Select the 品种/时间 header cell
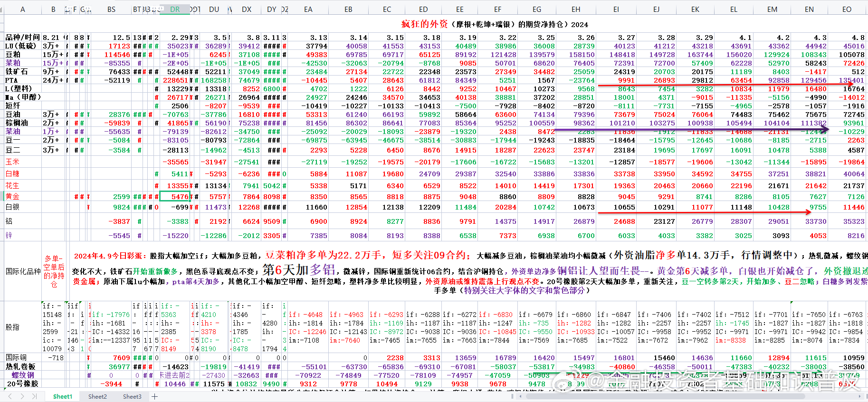This screenshot has height=402, width=868. point(22,38)
